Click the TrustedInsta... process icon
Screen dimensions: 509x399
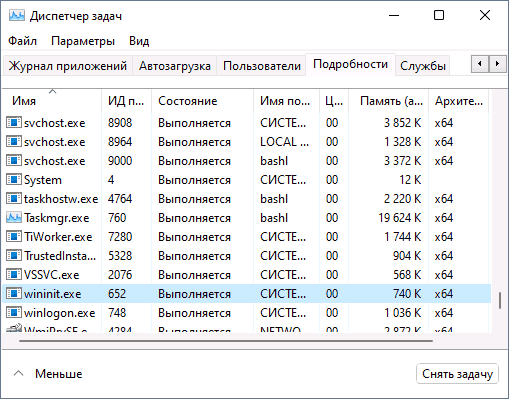click(x=14, y=256)
